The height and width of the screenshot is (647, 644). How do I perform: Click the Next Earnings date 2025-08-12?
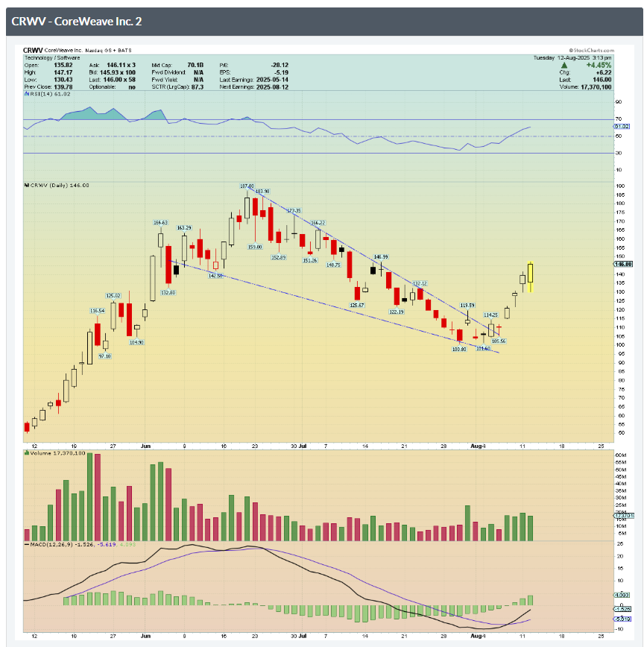272,87
